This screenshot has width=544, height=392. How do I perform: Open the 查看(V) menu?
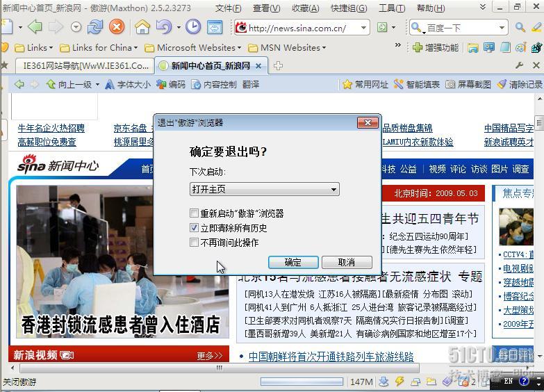267,8
